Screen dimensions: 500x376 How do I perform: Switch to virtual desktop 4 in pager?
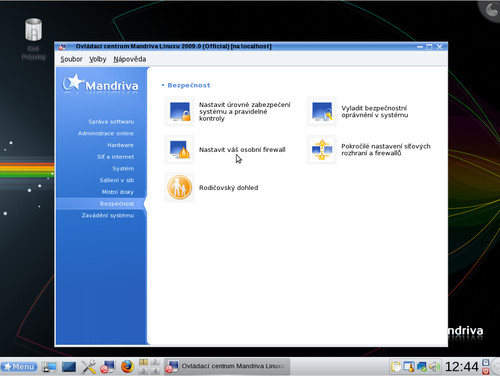[155, 370]
